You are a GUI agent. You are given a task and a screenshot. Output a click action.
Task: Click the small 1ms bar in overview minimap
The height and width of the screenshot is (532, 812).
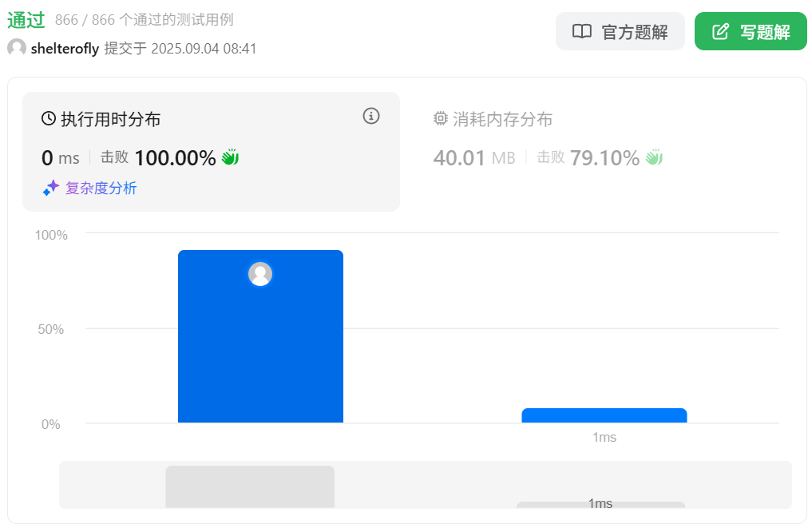point(600,505)
